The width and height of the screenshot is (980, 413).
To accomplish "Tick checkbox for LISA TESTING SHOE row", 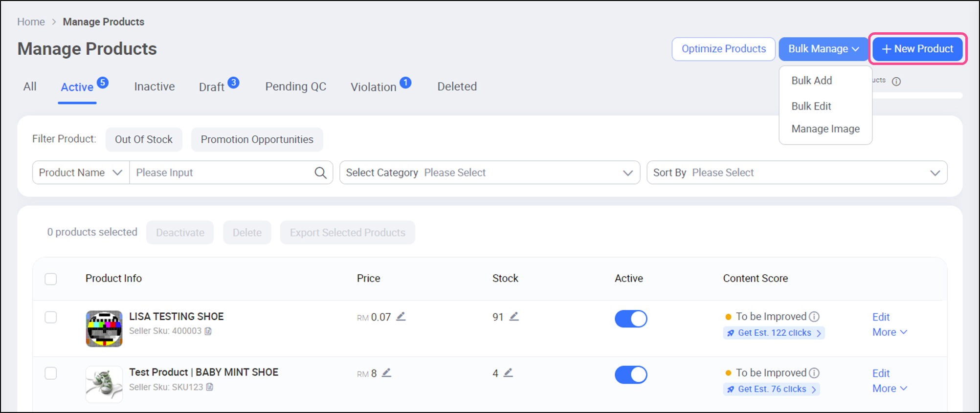I will coord(51,317).
